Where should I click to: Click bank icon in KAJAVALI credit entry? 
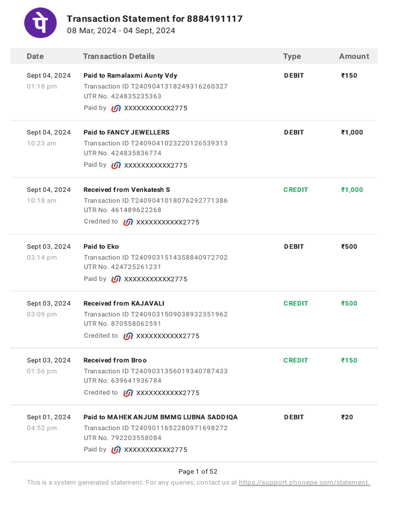(x=128, y=336)
